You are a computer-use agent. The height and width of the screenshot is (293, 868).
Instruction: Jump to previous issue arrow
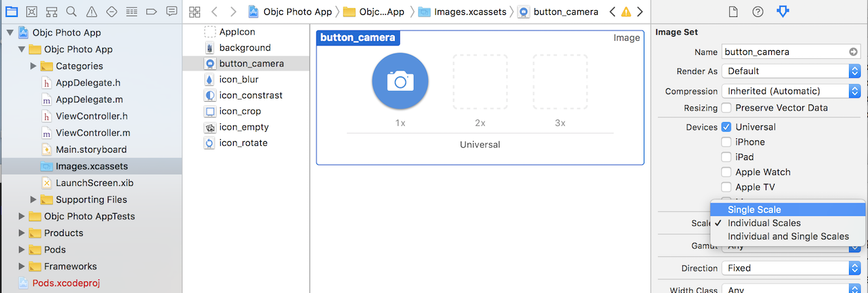coord(613,12)
